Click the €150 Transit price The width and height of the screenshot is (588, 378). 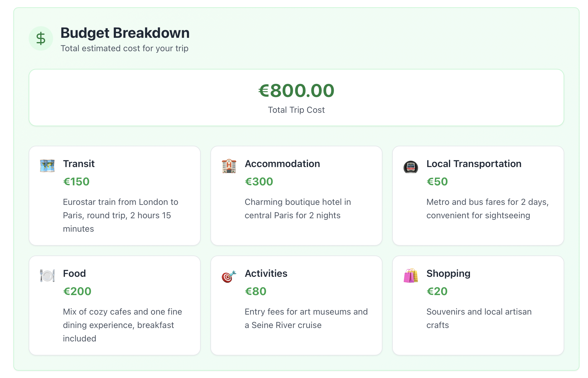tap(76, 182)
